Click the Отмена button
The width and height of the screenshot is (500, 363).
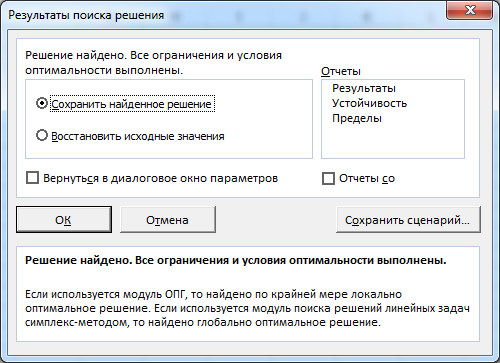[168, 219]
